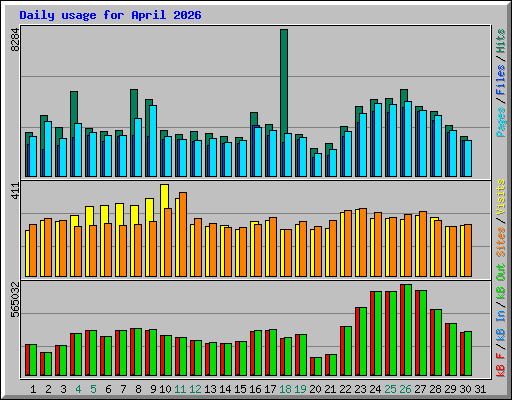512x400 pixels.
Task: Select day 9 on the date axis
Action: coord(153,389)
